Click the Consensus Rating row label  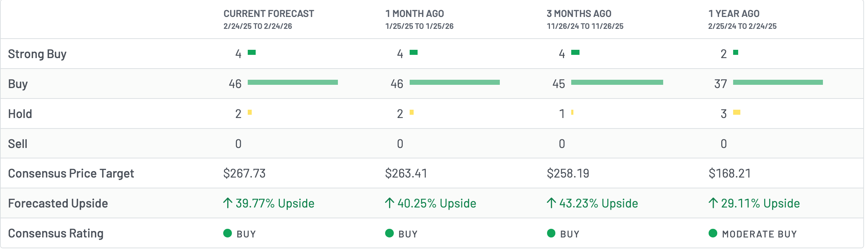point(56,233)
